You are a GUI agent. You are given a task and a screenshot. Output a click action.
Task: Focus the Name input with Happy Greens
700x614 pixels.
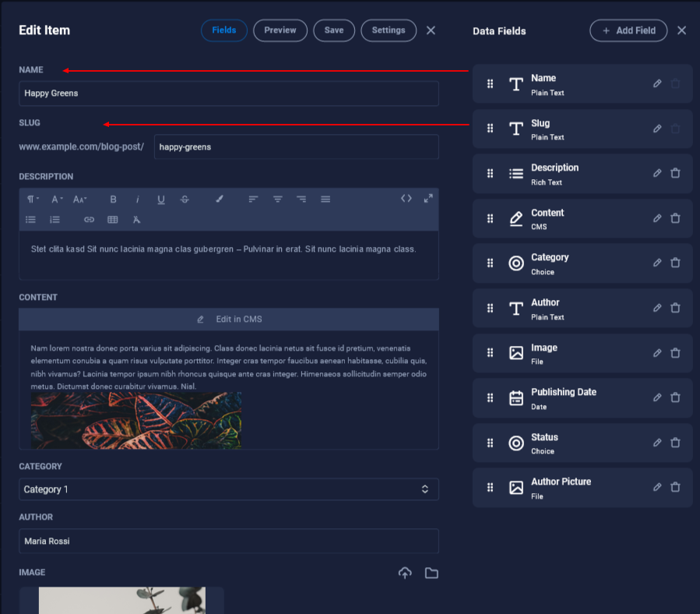229,94
